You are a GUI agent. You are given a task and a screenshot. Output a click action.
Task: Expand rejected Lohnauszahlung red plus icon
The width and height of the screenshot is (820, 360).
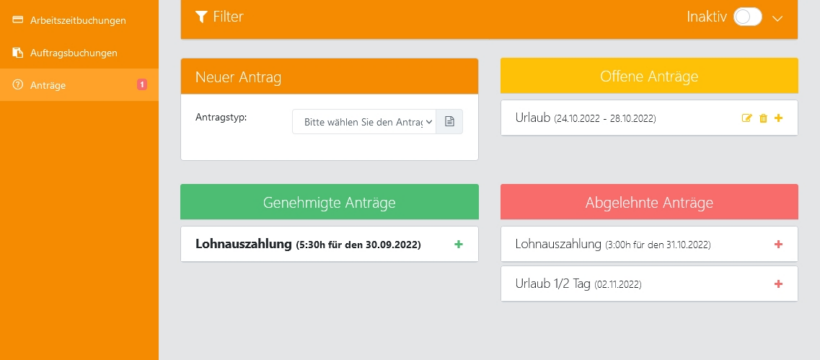pos(779,244)
